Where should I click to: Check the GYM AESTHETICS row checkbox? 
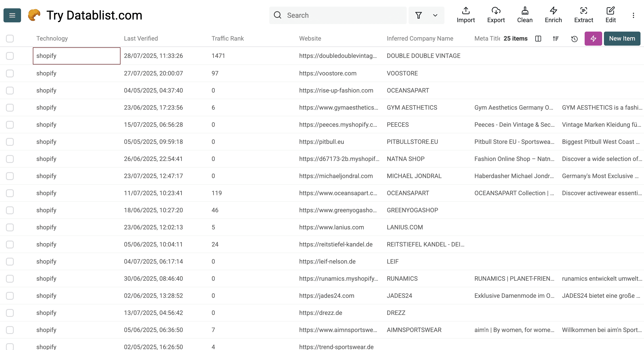coord(10,107)
